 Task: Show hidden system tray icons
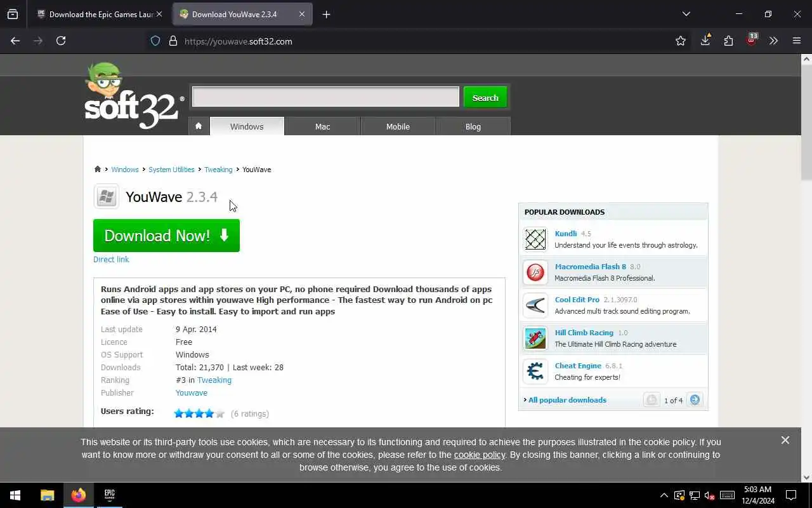pyautogui.click(x=664, y=495)
